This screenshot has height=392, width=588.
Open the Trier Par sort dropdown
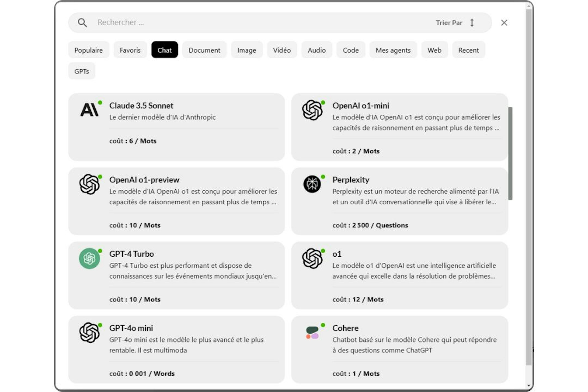(x=455, y=23)
